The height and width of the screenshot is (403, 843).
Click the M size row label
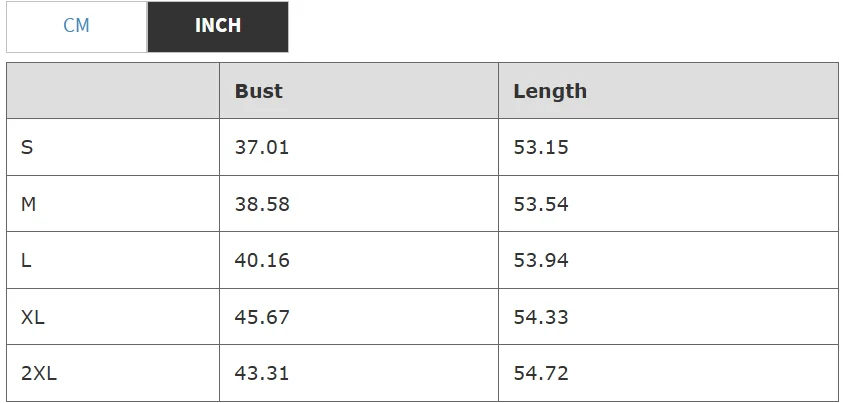click(x=28, y=204)
